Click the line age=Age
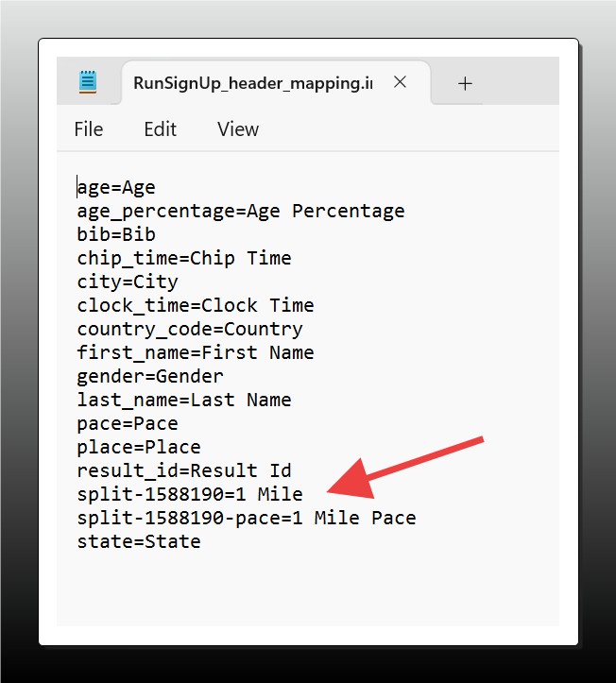 click(x=116, y=188)
